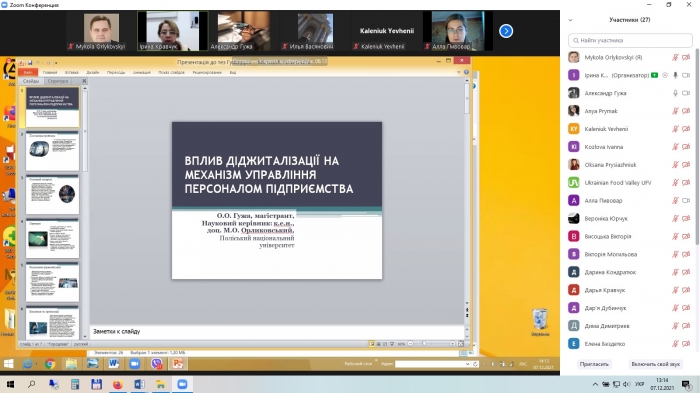The image size is (700, 393).
Task: Open the Файл ribbon tab
Action: tap(28, 72)
